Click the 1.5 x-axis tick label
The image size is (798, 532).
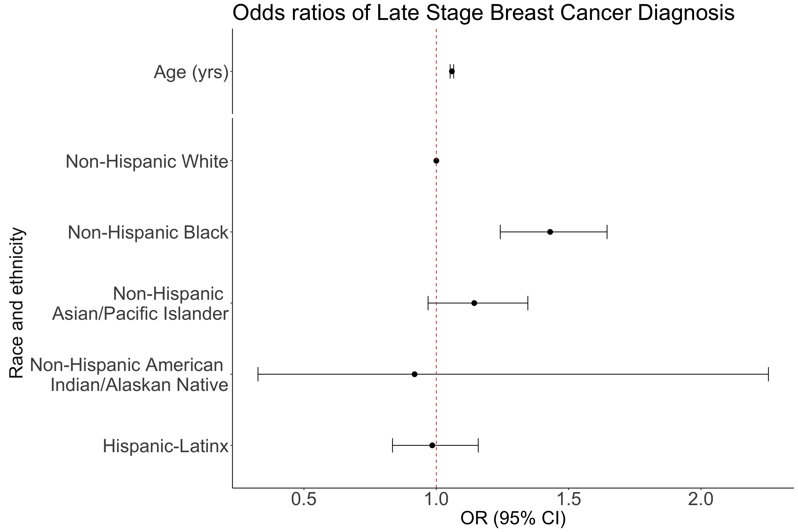569,500
